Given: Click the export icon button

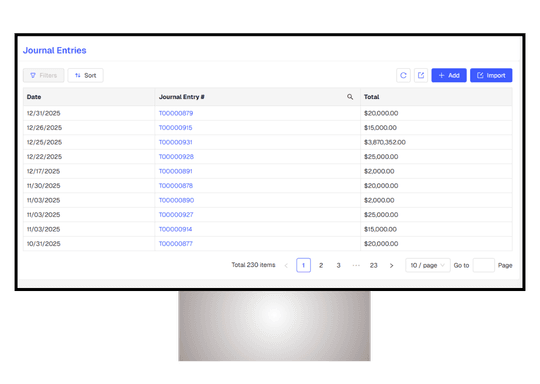Looking at the screenshot, I should coord(420,75).
